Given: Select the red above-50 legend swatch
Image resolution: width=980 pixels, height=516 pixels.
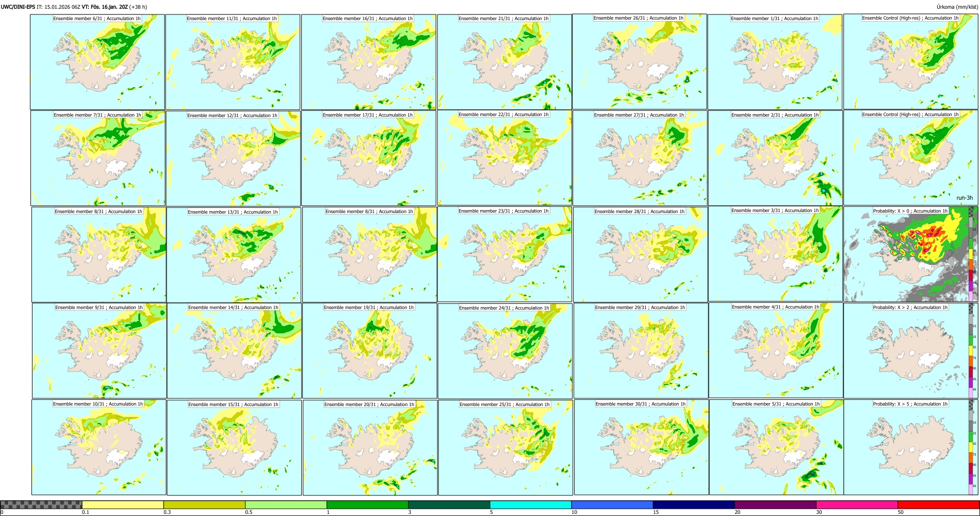Looking at the screenshot, I should coord(938,505).
